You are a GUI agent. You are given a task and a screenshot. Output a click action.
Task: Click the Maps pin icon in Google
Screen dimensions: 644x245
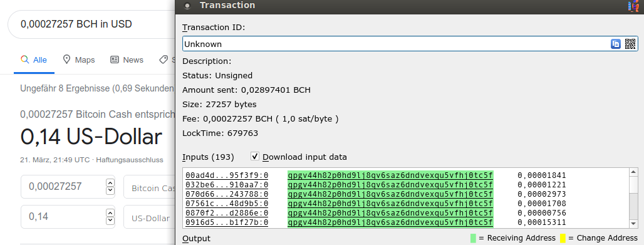tap(66, 60)
